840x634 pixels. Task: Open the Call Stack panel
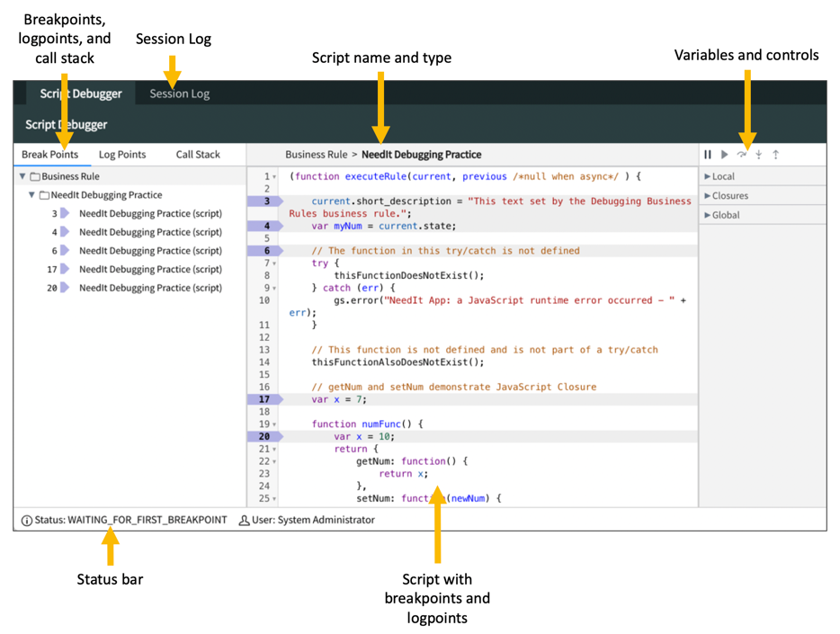coord(198,154)
